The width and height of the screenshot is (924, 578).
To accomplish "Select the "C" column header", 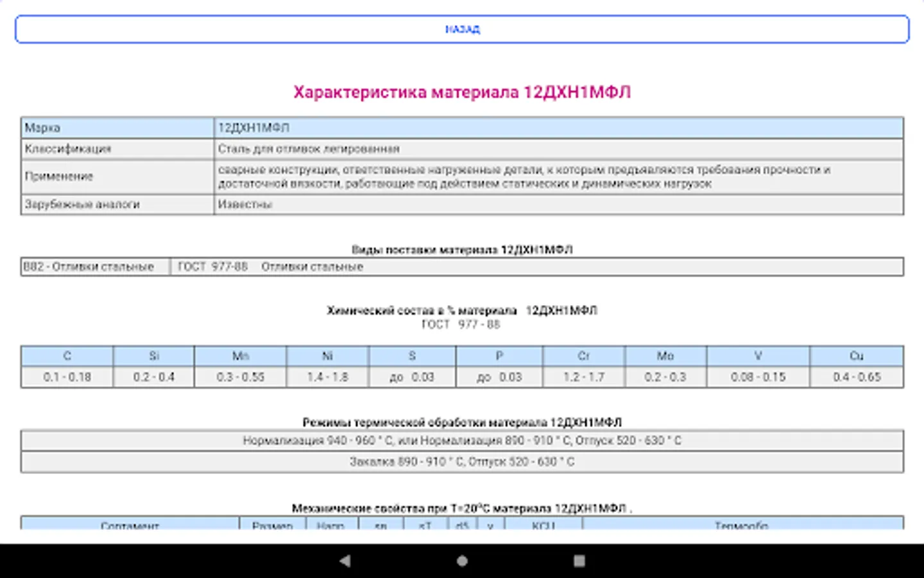I will coord(67,356).
